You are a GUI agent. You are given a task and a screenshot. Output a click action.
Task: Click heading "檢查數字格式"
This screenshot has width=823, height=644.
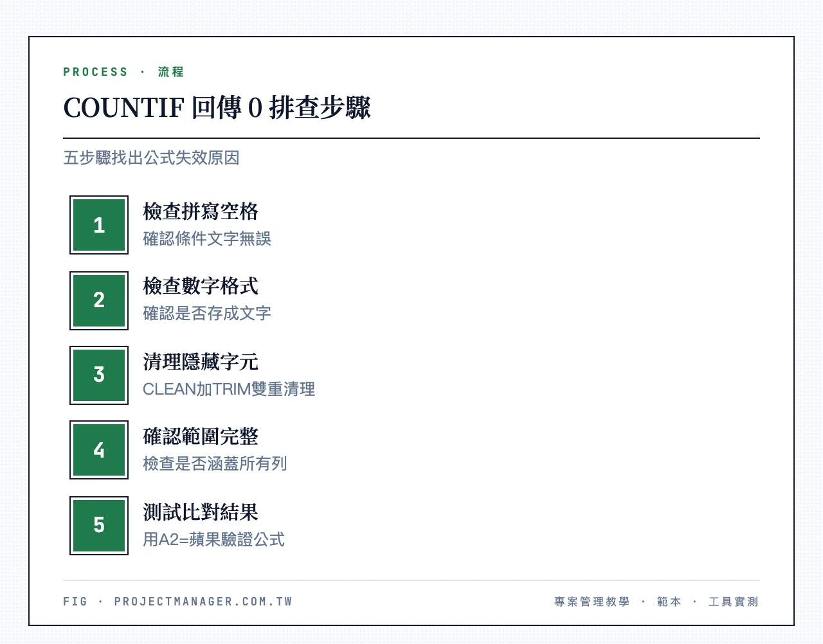201,286
